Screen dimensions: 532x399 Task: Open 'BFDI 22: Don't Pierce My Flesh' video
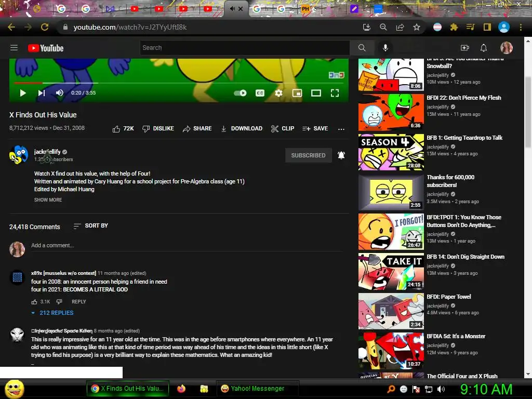click(x=463, y=98)
